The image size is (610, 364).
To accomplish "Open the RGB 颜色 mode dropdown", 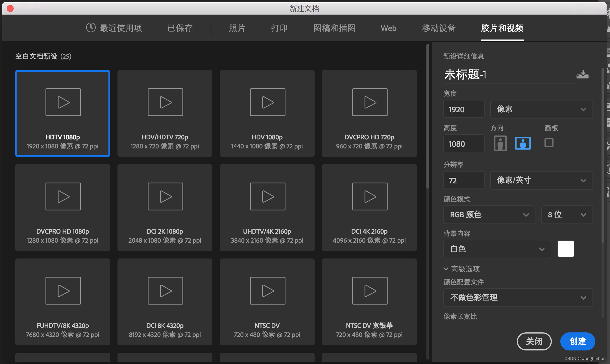I will [489, 215].
